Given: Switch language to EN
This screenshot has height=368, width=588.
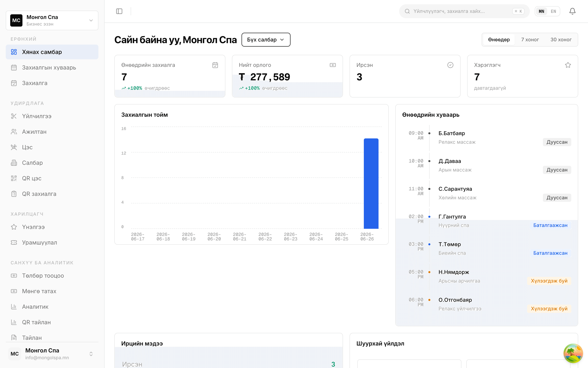Looking at the screenshot, I should pyautogui.click(x=553, y=11).
